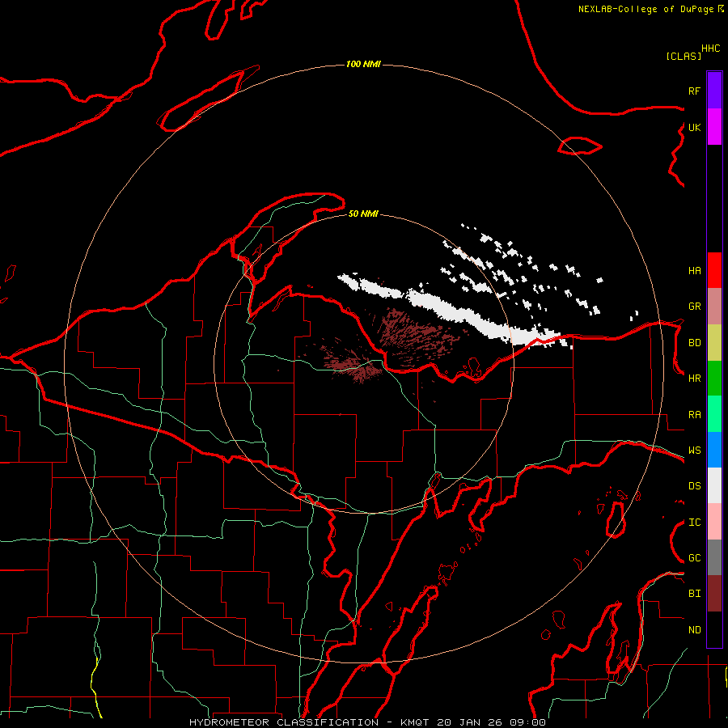Click the GR legend color swatch

(714, 307)
